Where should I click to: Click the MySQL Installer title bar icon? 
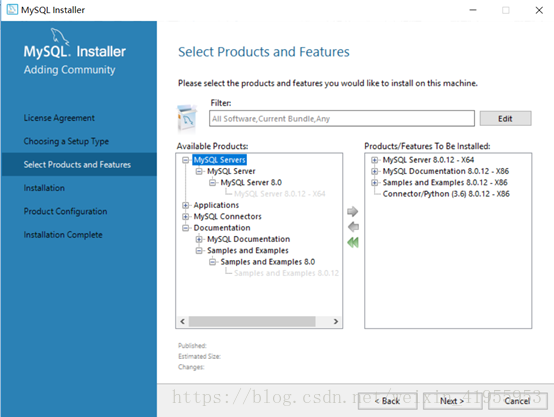click(12, 10)
